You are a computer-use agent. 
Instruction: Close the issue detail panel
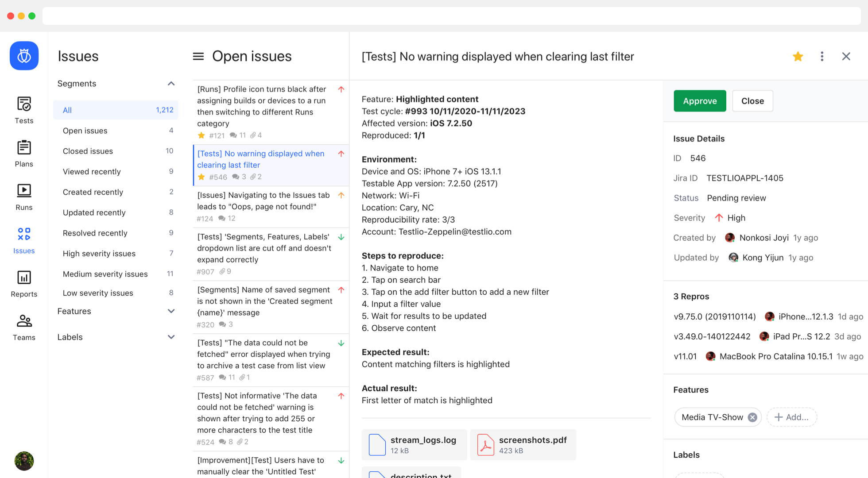pyautogui.click(x=846, y=56)
